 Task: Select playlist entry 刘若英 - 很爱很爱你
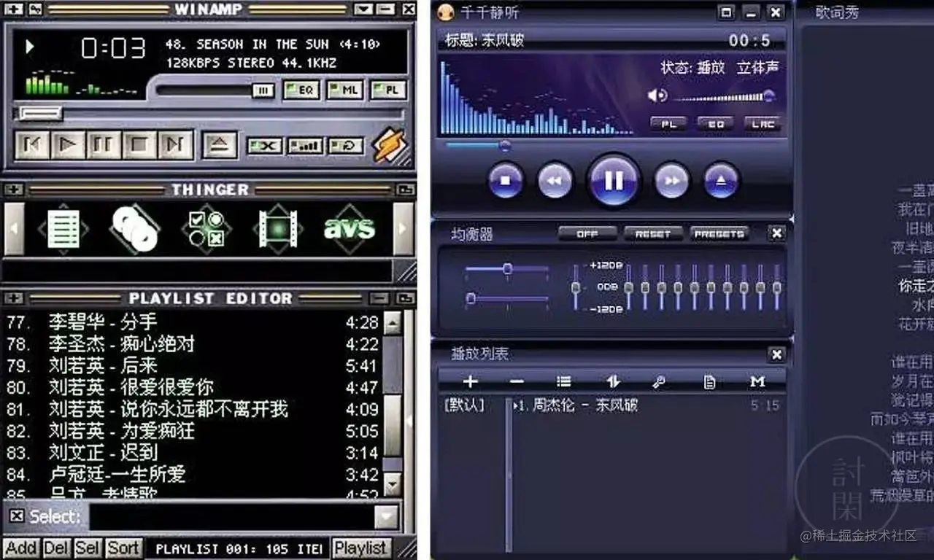pyautogui.click(x=192, y=387)
